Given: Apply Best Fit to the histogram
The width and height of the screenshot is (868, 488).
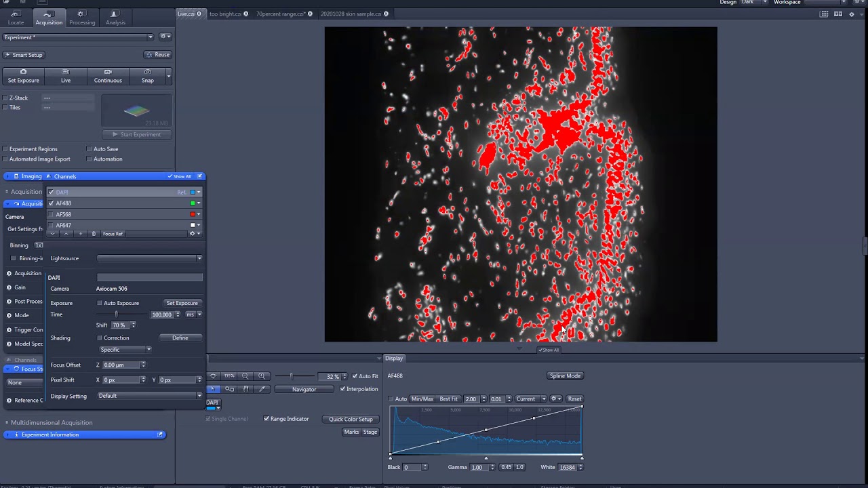Looking at the screenshot, I should (448, 399).
